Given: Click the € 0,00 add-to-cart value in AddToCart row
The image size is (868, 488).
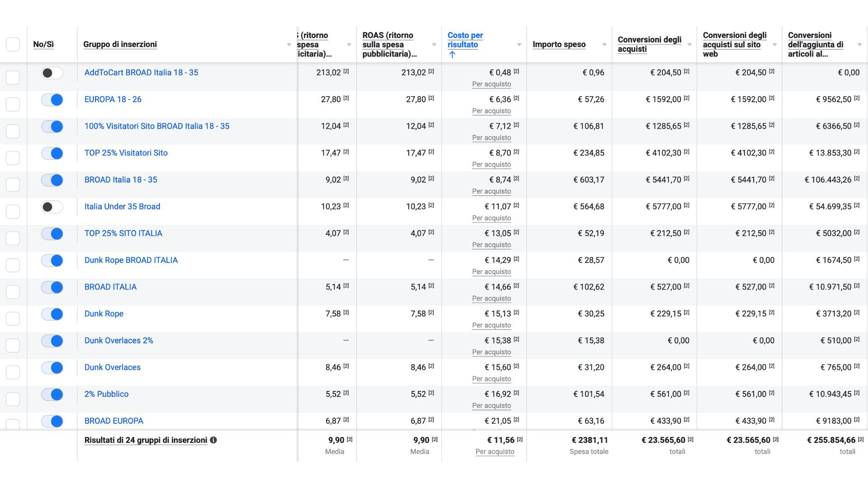Looking at the screenshot, I should pos(849,72).
